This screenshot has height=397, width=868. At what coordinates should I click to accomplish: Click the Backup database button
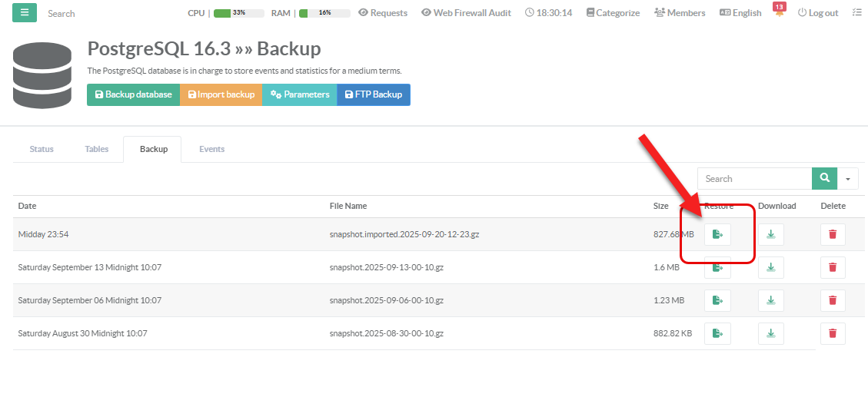point(133,94)
